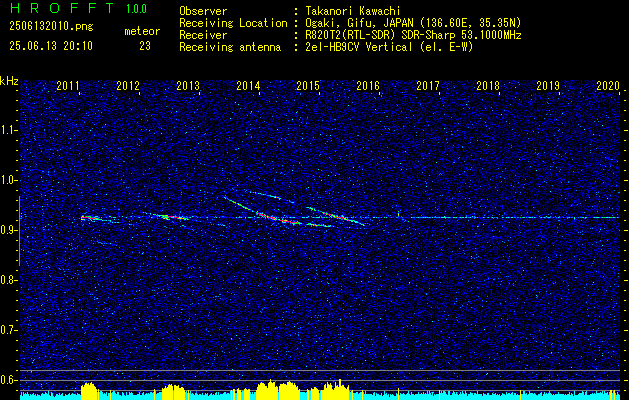
Task: Click the yellow signal bar under 2013
Action: [x=173, y=392]
